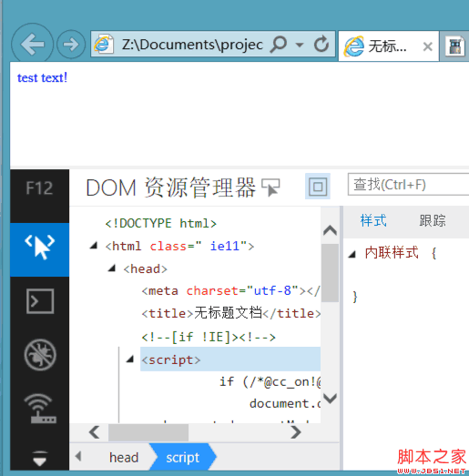Open the address bar dropdown arrow

point(300,45)
